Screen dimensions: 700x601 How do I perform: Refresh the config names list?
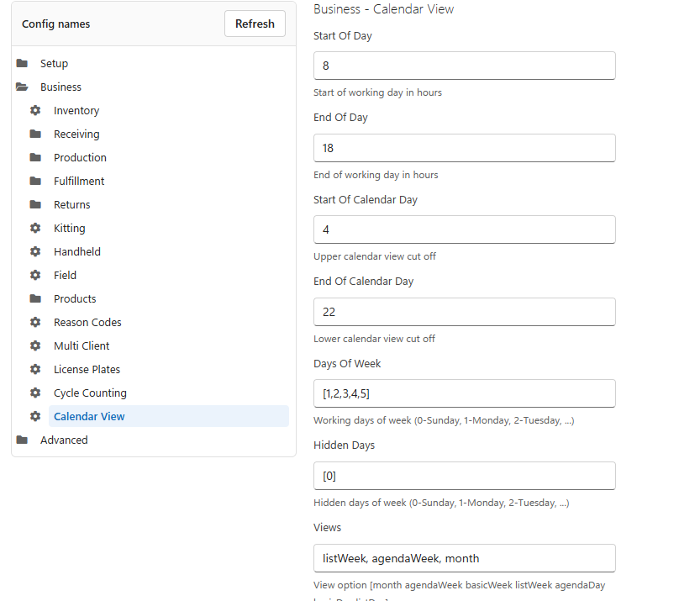(x=255, y=24)
